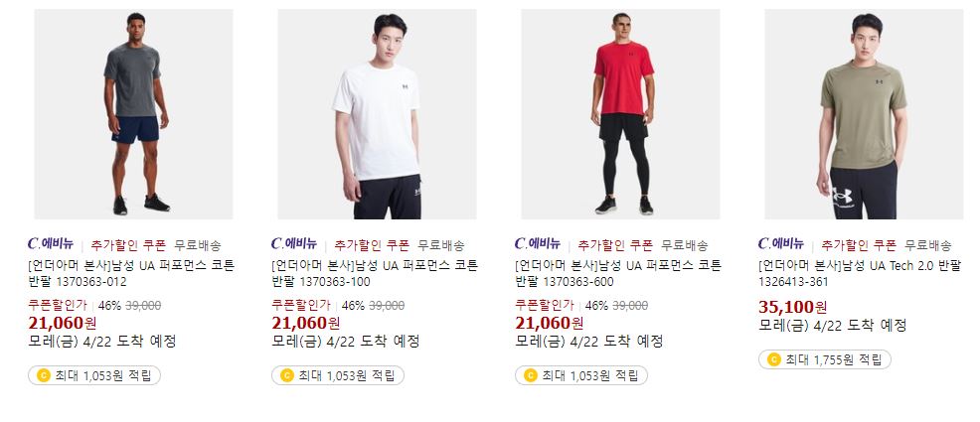
Task: Open the white t-shirt product thumbnail
Action: pos(377,113)
